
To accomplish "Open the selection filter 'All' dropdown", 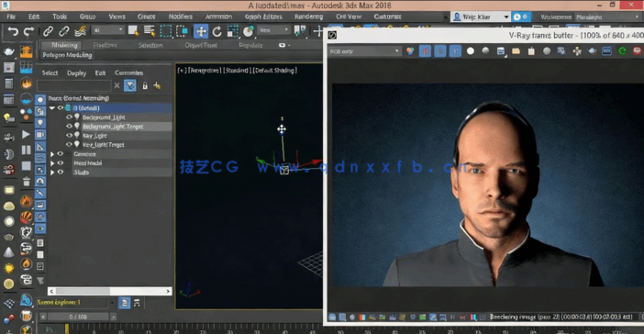I will (107, 30).
